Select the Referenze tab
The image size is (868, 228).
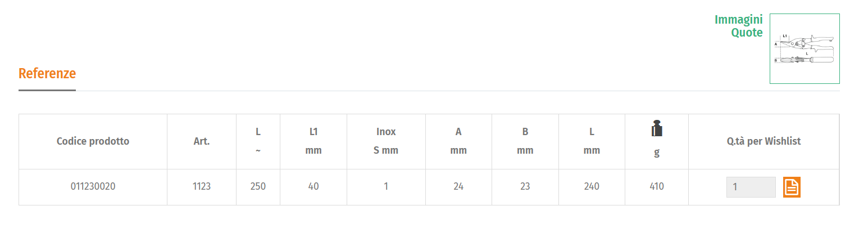(x=47, y=73)
